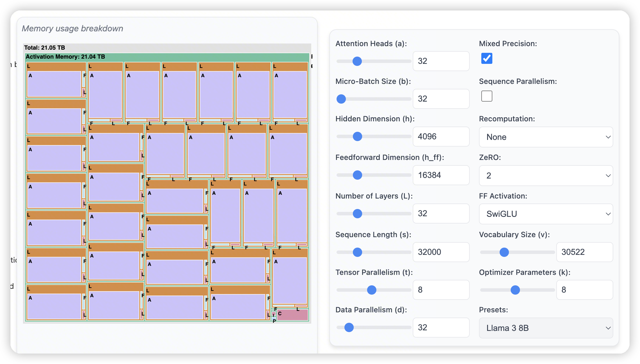Click the pink C block in treemap
The width and height of the screenshot is (640, 364).
[x=292, y=315]
